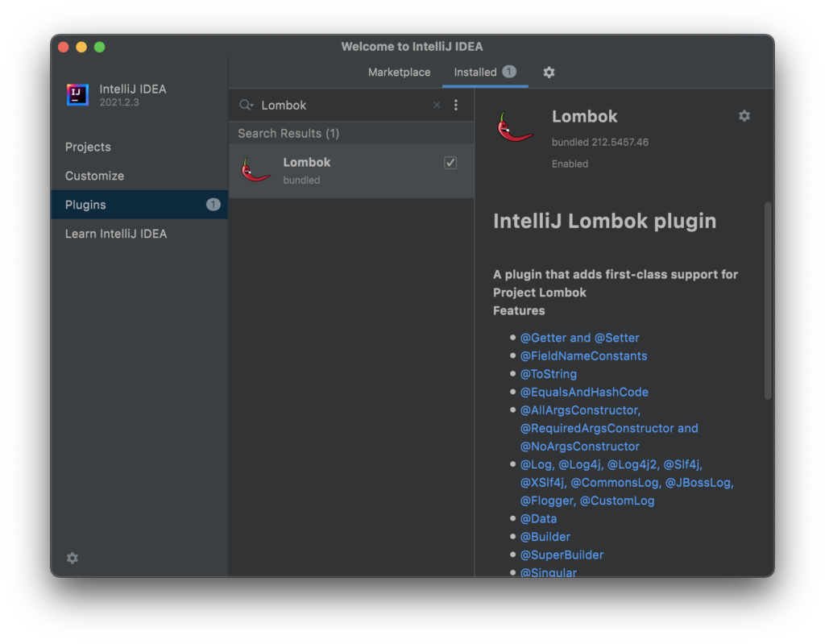Click the IntelliJ IDEA logo icon

pyautogui.click(x=78, y=95)
